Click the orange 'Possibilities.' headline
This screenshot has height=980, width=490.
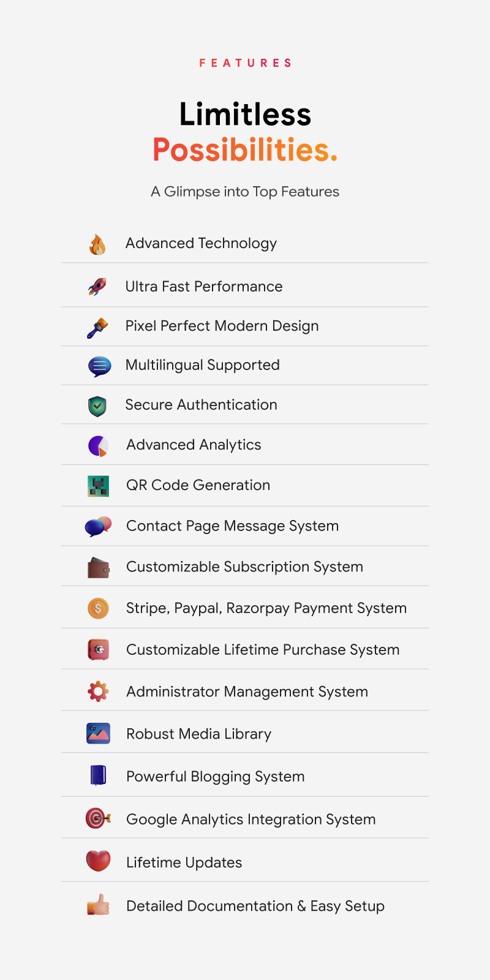245,150
